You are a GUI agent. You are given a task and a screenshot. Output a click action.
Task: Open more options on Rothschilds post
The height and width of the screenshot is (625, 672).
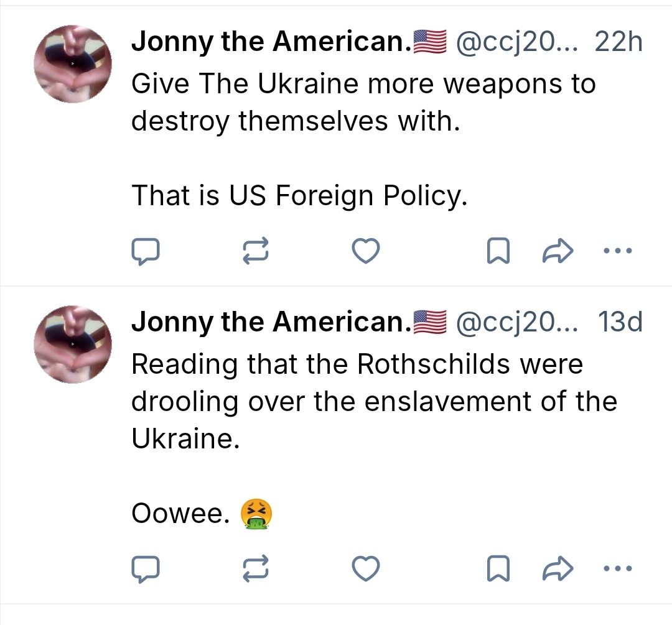[x=618, y=568]
